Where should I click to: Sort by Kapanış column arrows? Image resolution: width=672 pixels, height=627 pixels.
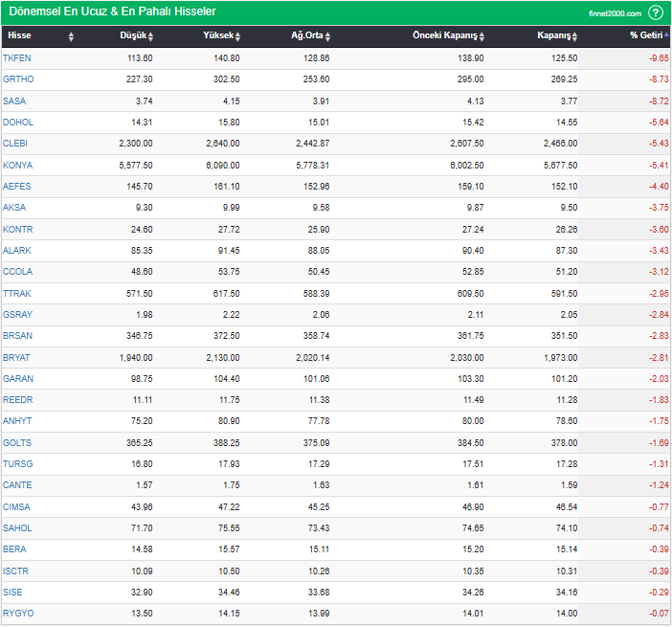pyautogui.click(x=574, y=36)
